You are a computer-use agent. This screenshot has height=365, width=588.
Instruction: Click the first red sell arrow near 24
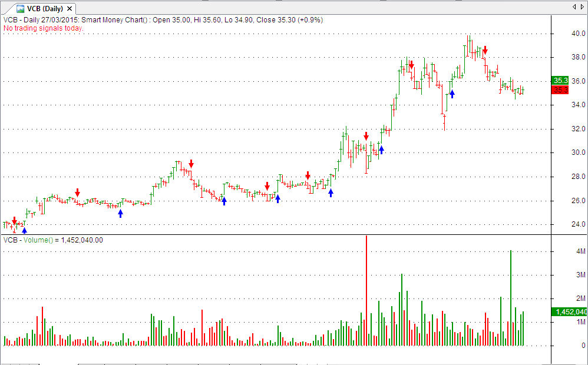pyautogui.click(x=14, y=220)
